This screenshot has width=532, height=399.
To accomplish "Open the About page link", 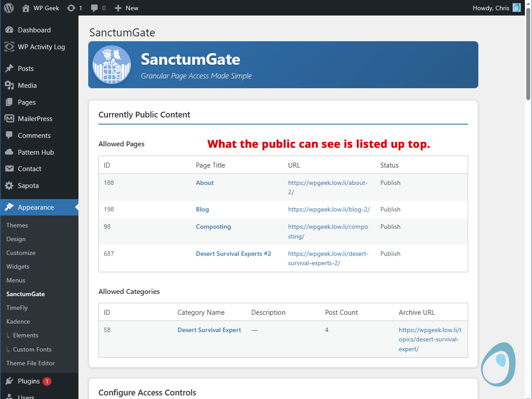I will (x=204, y=182).
